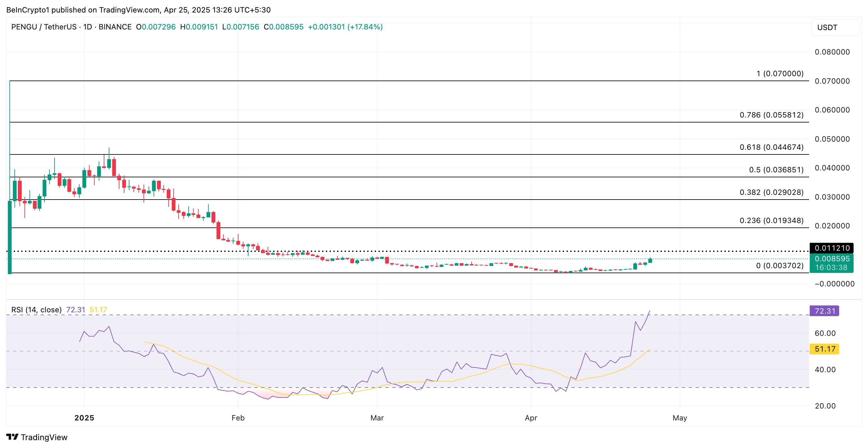Click the 0 (0.003702) Fibonacci base label

coord(779,265)
